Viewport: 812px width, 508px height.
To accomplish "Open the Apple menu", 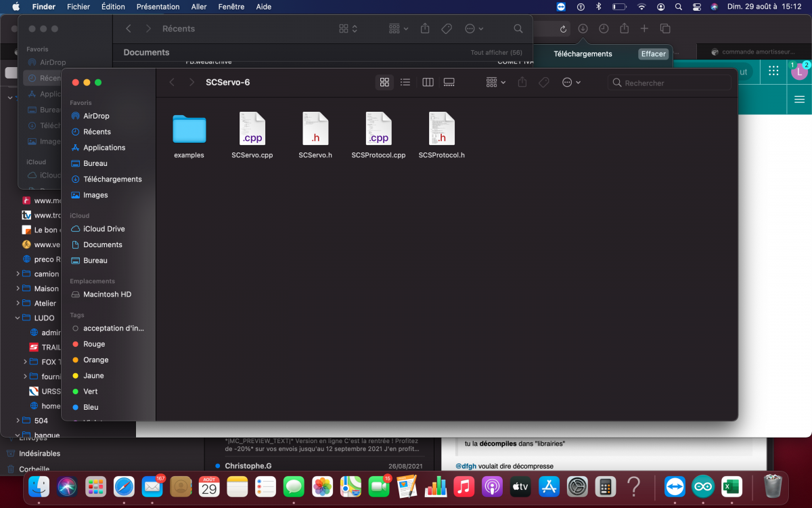I will 16,7.
